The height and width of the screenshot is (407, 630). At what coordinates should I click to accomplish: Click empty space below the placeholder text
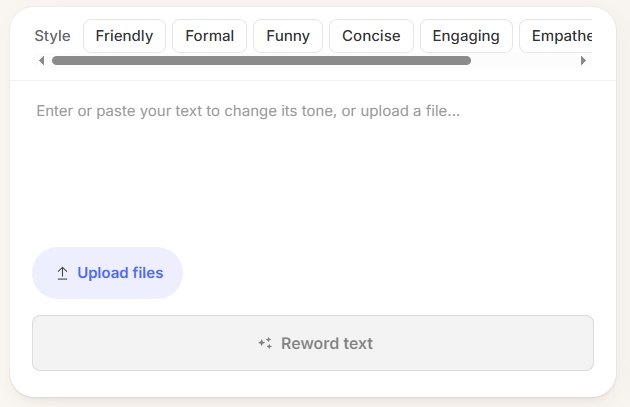pos(312,180)
